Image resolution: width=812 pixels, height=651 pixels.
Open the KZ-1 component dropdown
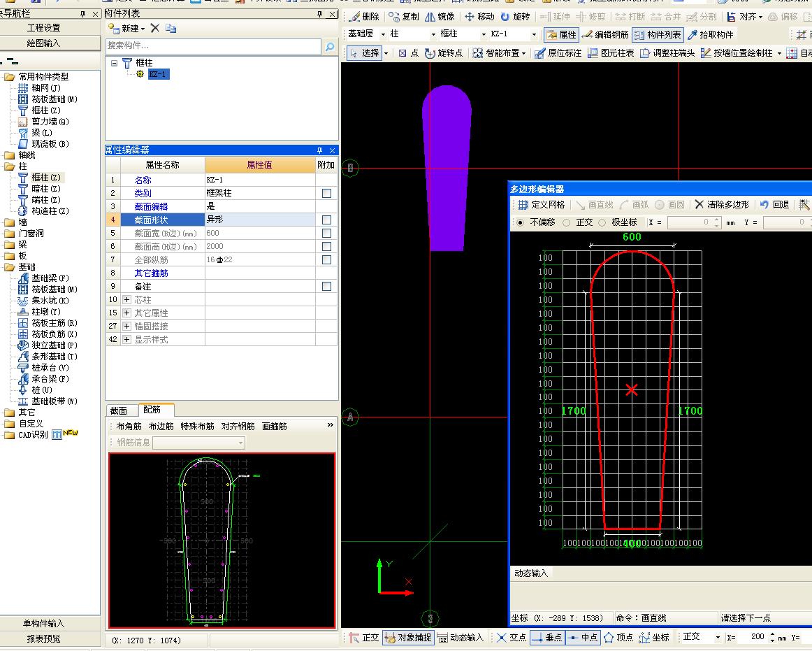click(x=534, y=34)
